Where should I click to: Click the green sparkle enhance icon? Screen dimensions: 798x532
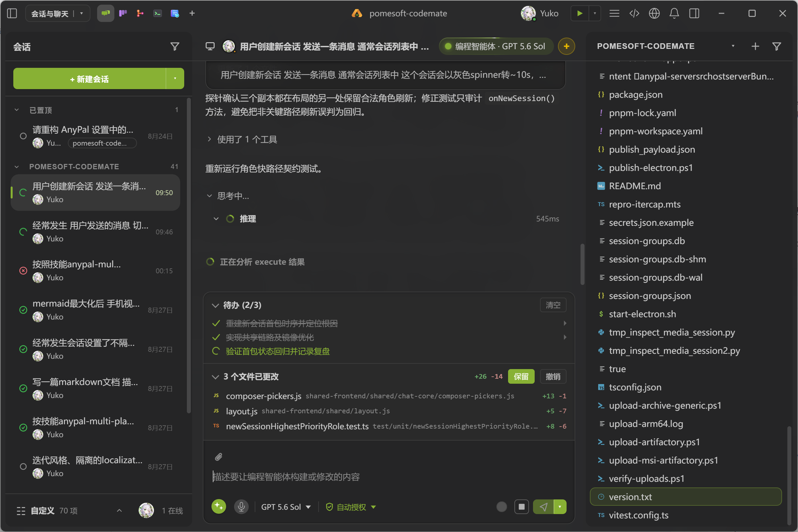pyautogui.click(x=219, y=507)
